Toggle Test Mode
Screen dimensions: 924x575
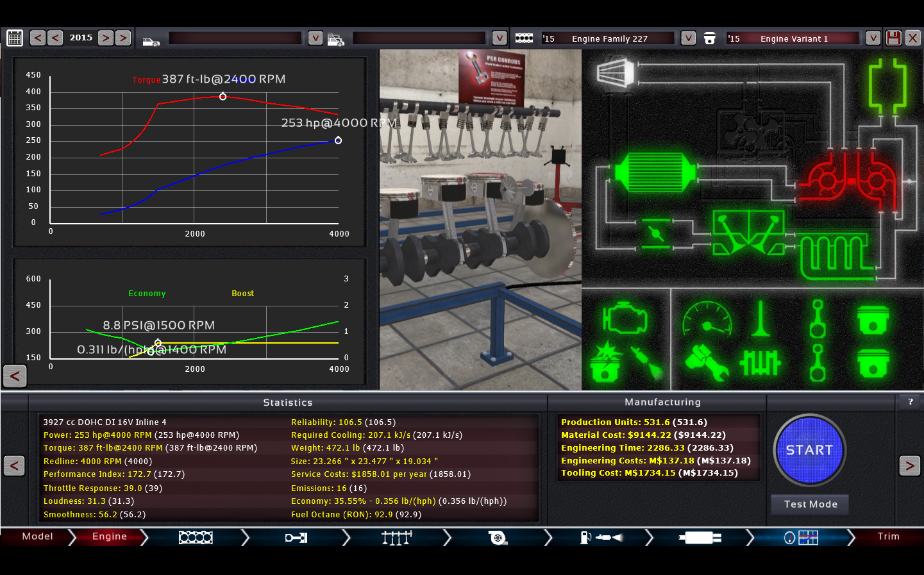click(810, 504)
